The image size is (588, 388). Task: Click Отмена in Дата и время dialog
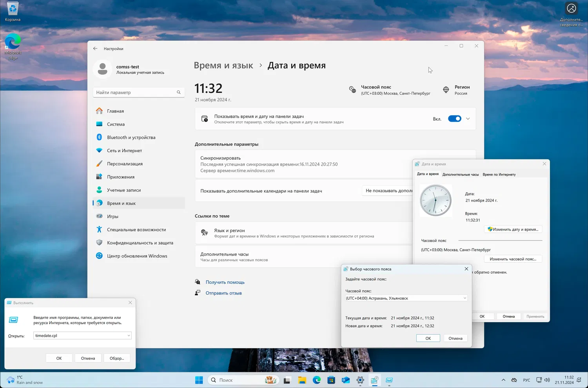tap(509, 316)
